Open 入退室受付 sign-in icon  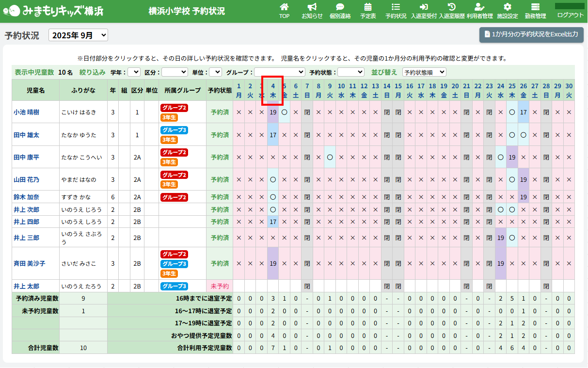pyautogui.click(x=424, y=7)
